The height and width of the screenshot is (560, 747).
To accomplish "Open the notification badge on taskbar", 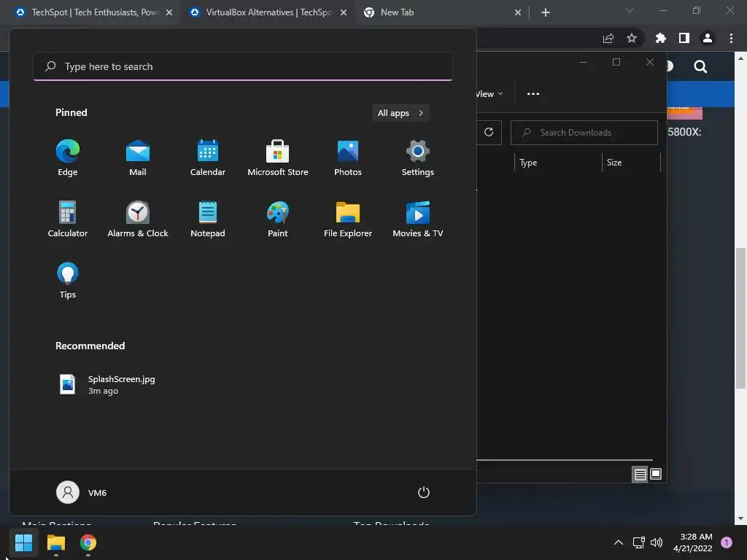I will click(x=727, y=542).
